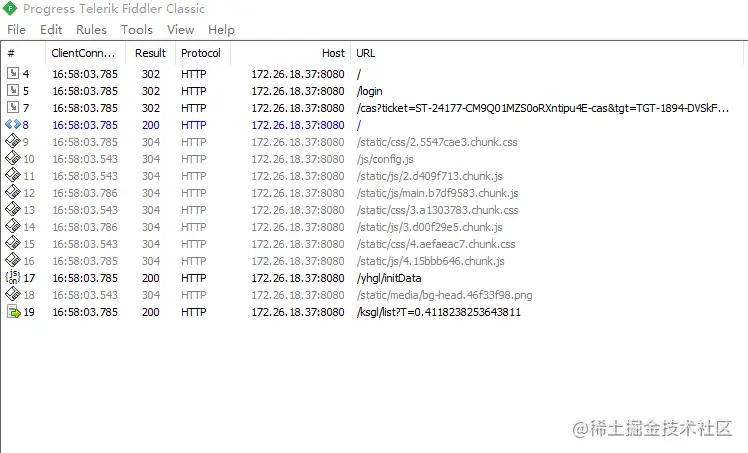Click the session 10 row icon

(13, 159)
